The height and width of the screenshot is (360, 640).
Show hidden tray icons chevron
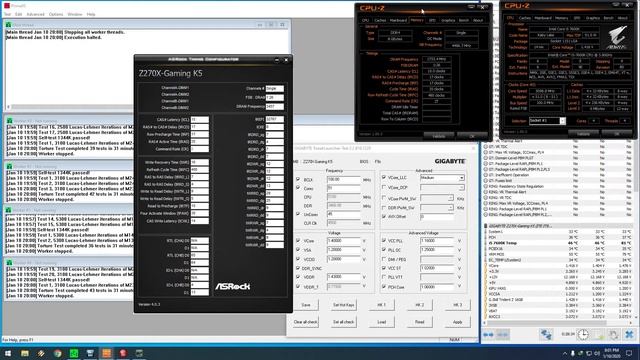tap(565, 353)
